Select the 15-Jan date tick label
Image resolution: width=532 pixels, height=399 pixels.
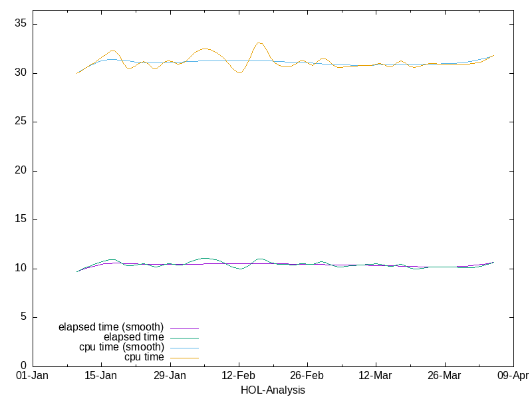[101, 376]
